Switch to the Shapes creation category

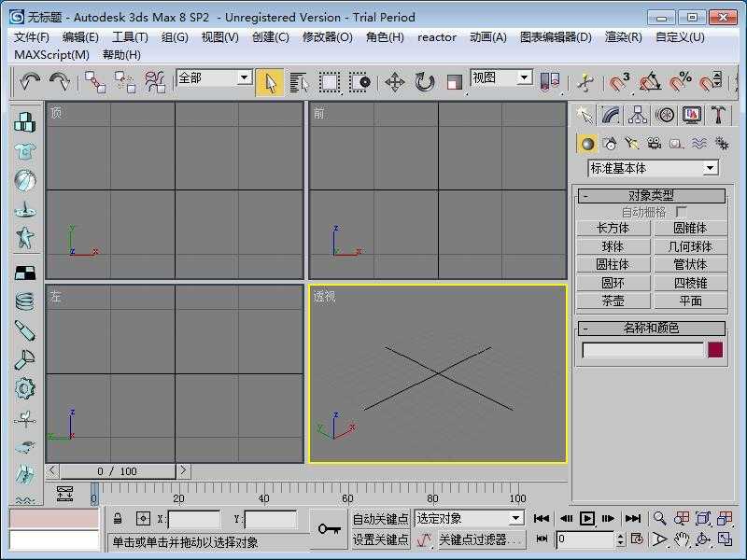pyautogui.click(x=610, y=144)
